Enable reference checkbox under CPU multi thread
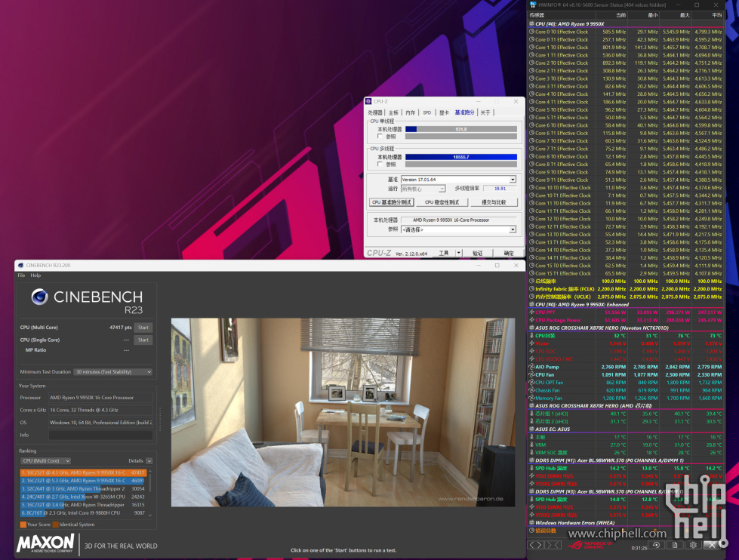739x560 pixels. pos(380,164)
